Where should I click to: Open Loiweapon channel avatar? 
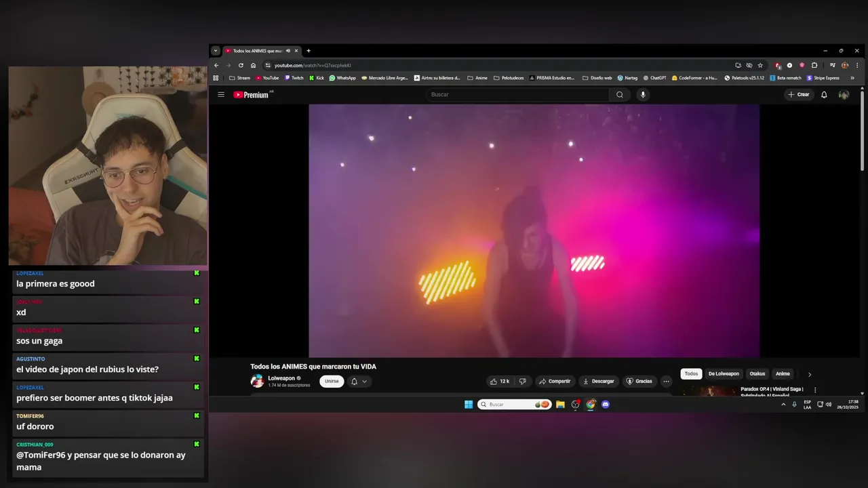pos(257,381)
